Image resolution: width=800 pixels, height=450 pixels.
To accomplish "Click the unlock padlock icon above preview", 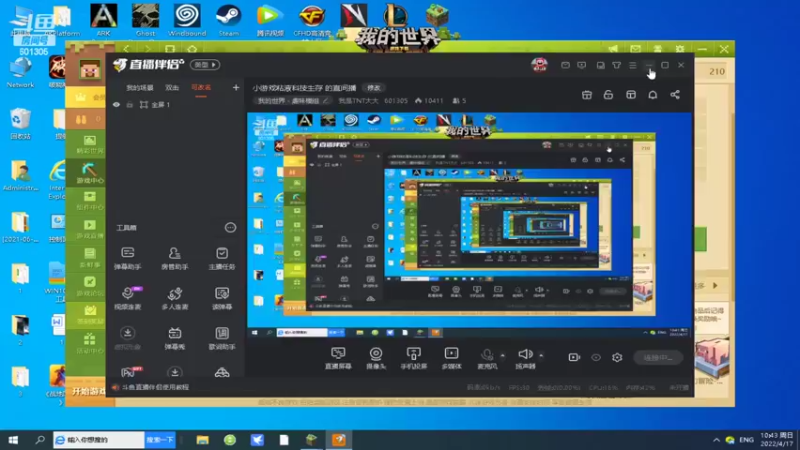I will [x=608, y=95].
